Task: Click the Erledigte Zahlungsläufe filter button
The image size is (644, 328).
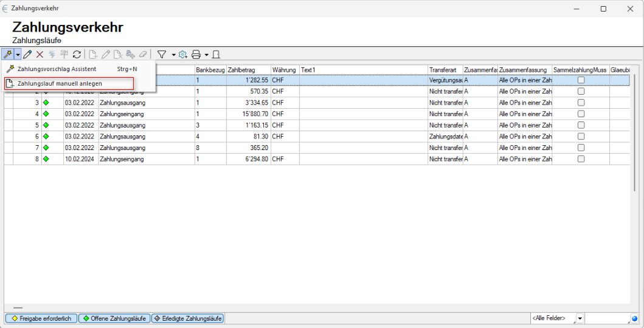Action: pyautogui.click(x=188, y=318)
